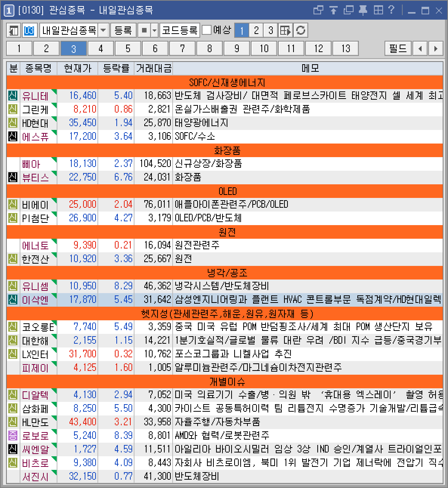Click the 에너토 stock name

[x=36, y=246]
